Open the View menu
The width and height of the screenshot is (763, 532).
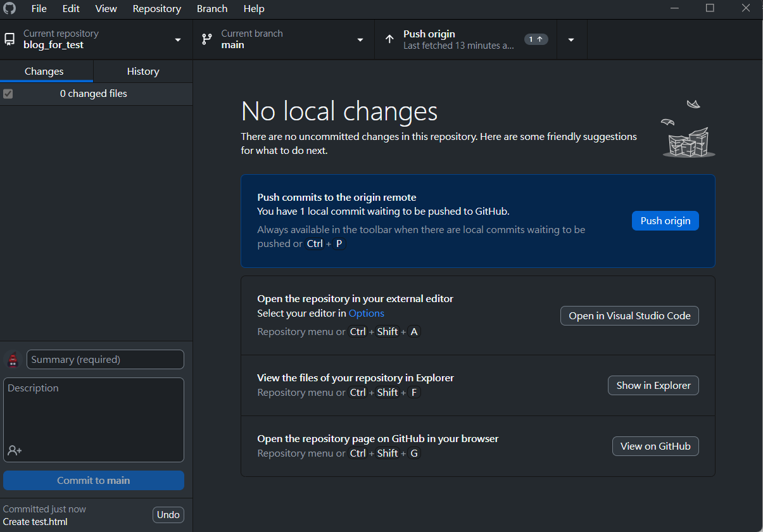click(x=106, y=9)
